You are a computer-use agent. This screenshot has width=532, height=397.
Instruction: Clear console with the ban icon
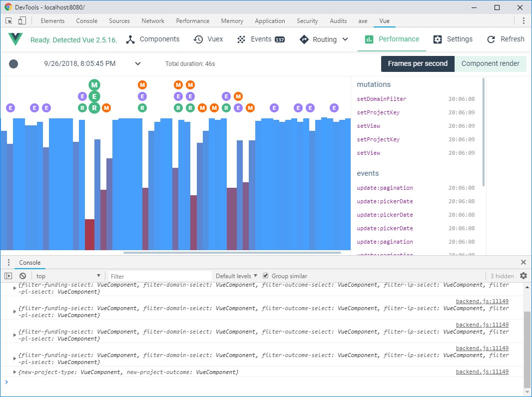(x=23, y=276)
